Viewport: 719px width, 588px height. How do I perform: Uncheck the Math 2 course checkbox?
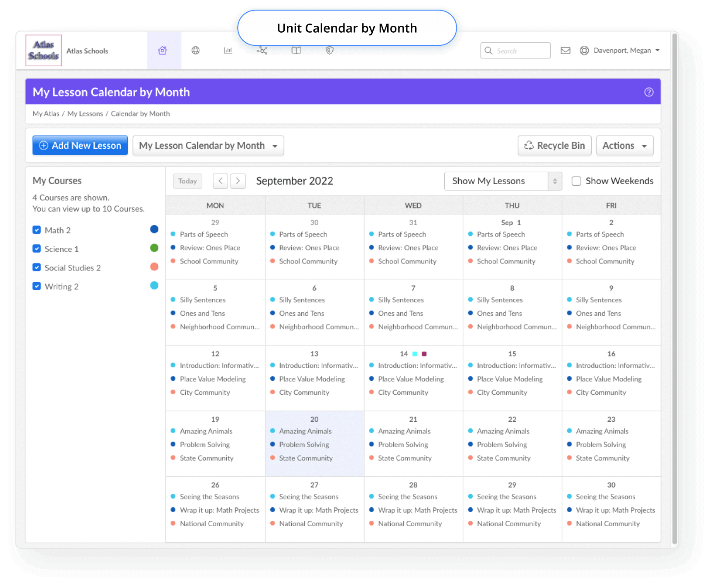click(x=37, y=230)
